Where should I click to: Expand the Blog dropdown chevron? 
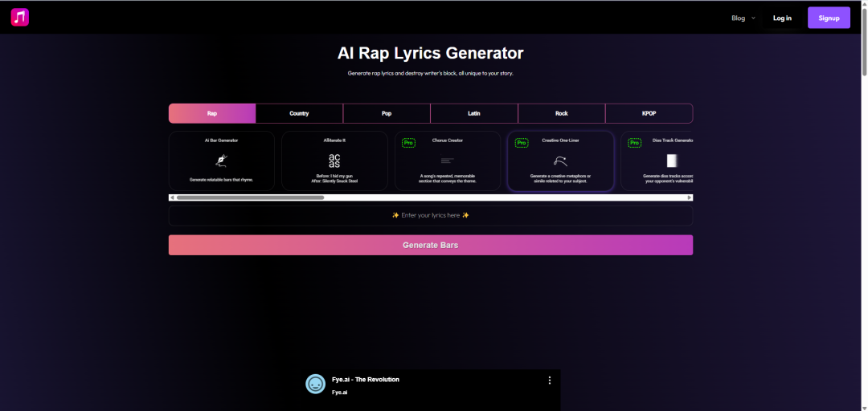(x=753, y=18)
